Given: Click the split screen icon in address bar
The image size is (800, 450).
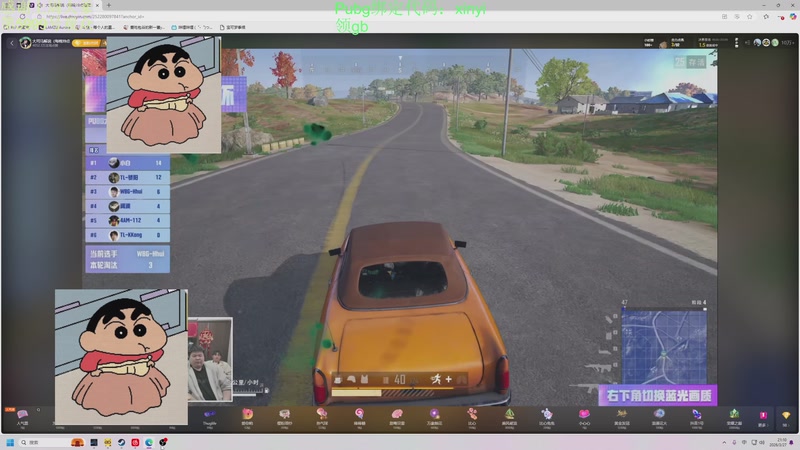Looking at the screenshot, I should (724, 16).
